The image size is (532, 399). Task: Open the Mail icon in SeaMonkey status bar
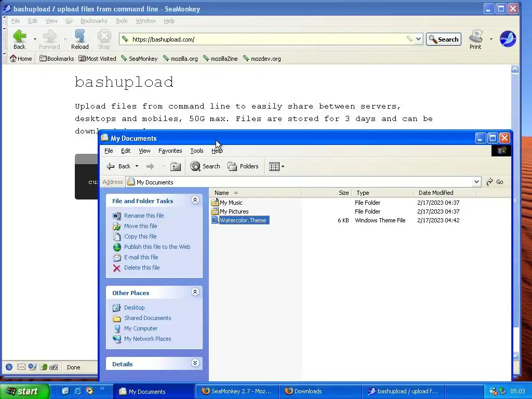tap(21, 367)
